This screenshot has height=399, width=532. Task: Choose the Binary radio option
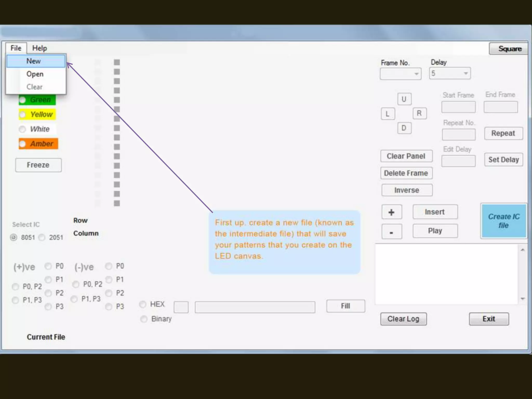[x=144, y=319]
